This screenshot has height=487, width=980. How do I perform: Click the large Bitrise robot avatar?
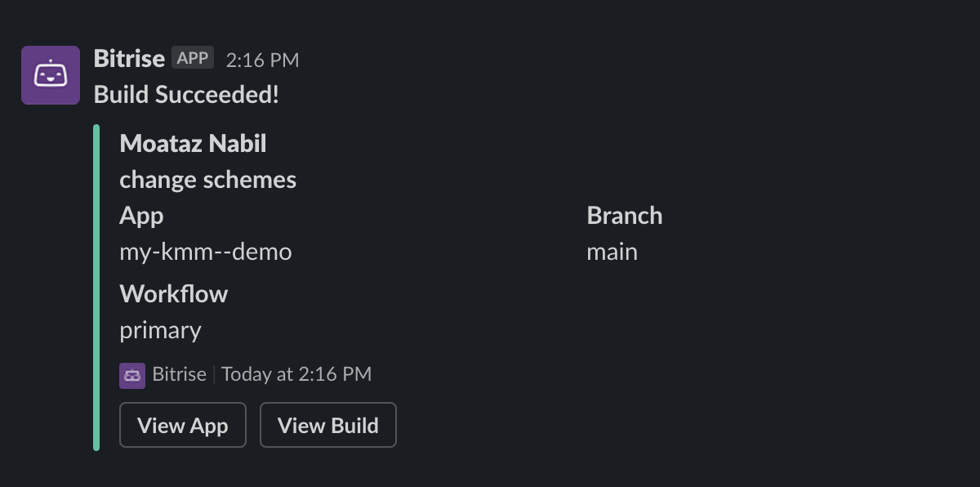point(51,75)
